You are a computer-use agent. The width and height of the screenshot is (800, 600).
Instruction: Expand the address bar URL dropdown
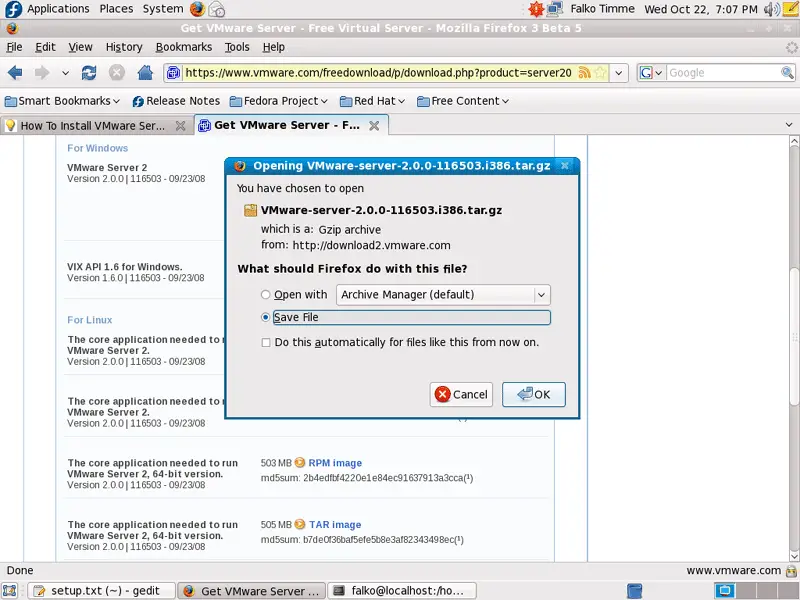coord(618,73)
